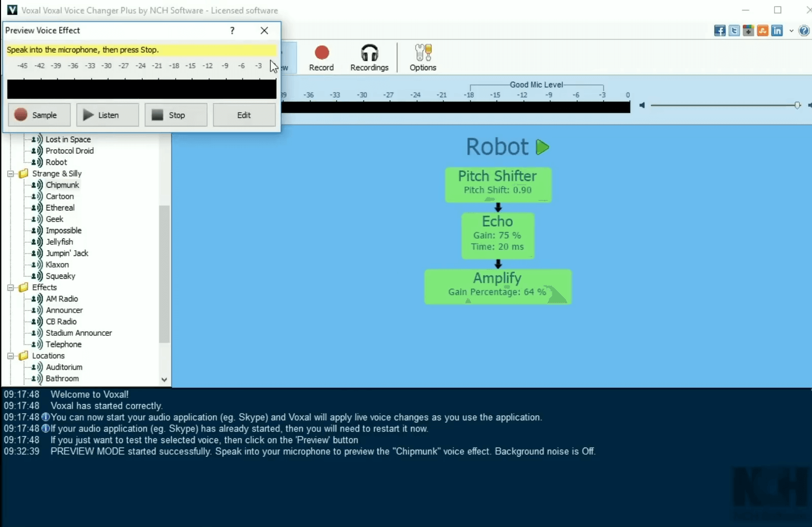Click the speaker mute icon by volume slider

point(642,105)
